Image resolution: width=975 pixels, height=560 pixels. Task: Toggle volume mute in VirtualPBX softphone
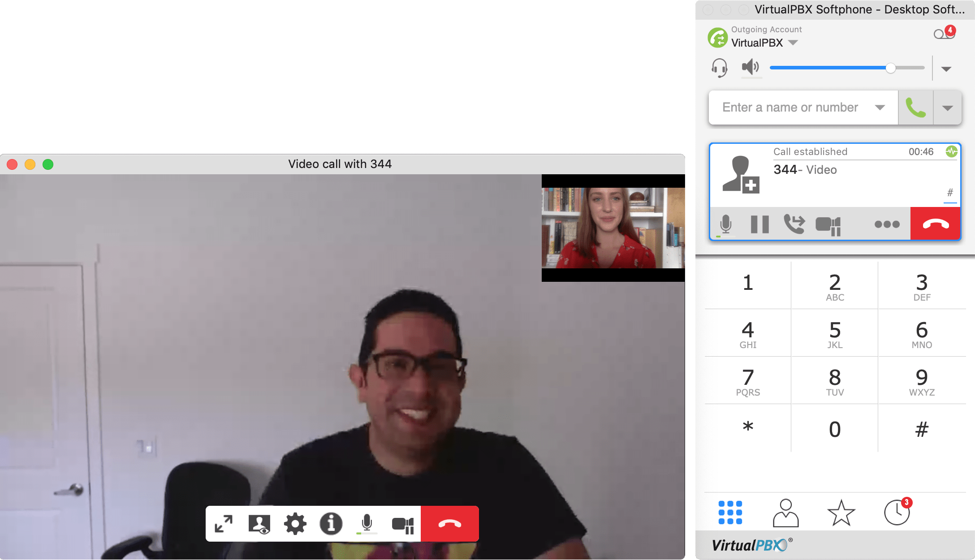pos(751,68)
